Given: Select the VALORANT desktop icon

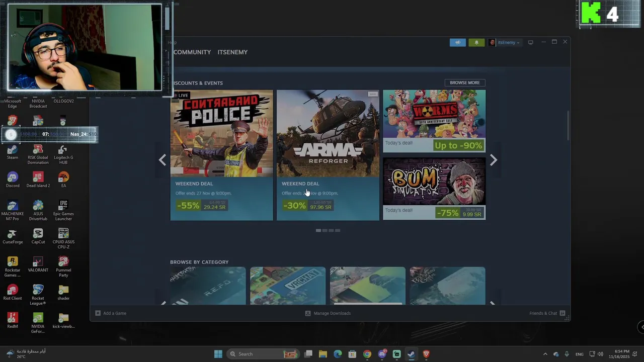Looking at the screenshot, I should point(38,264).
